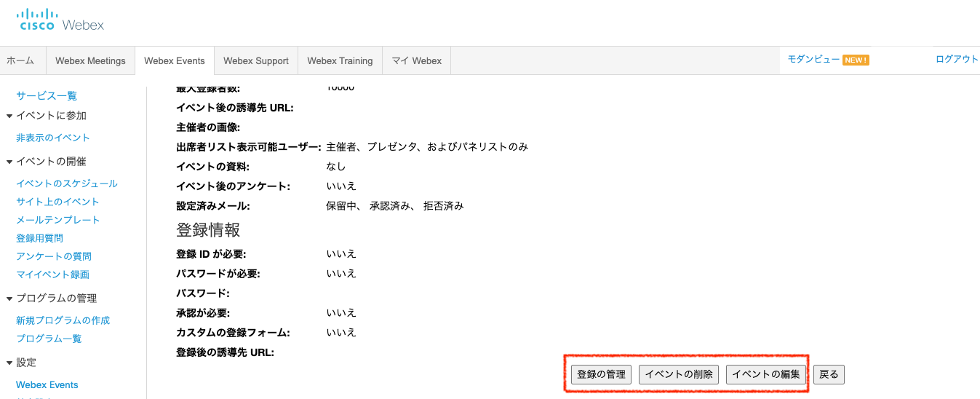Collapse the イベントに参加 section arrow
The height and width of the screenshot is (399, 980).
point(9,116)
